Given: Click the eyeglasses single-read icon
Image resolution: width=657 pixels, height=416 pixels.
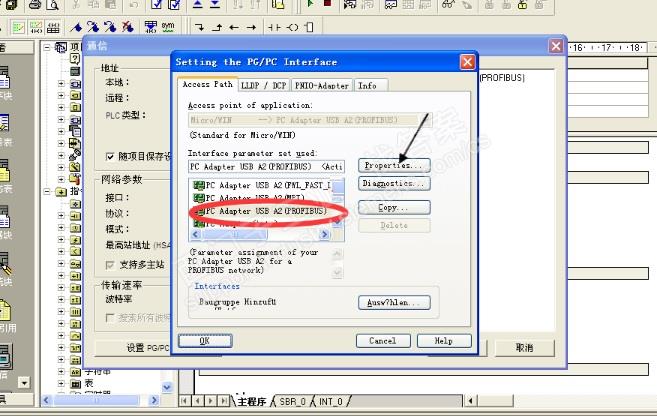Looking at the screenshot, I should [x=448, y=5].
